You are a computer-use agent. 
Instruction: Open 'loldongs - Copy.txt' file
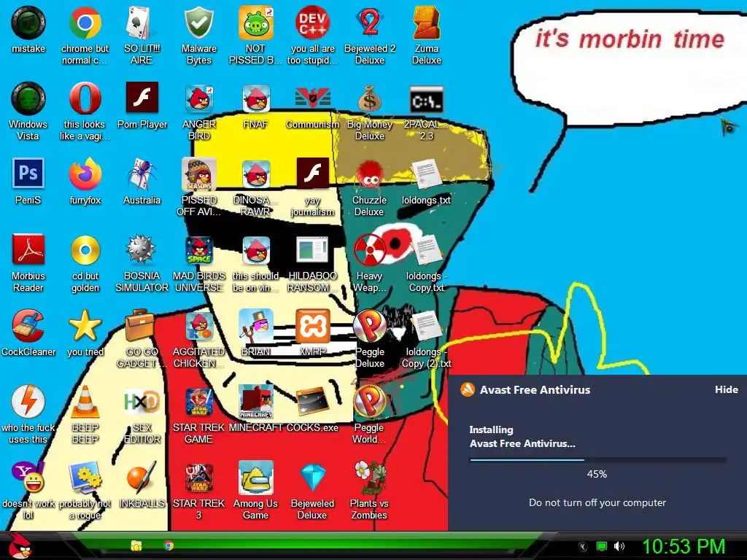tap(426, 250)
